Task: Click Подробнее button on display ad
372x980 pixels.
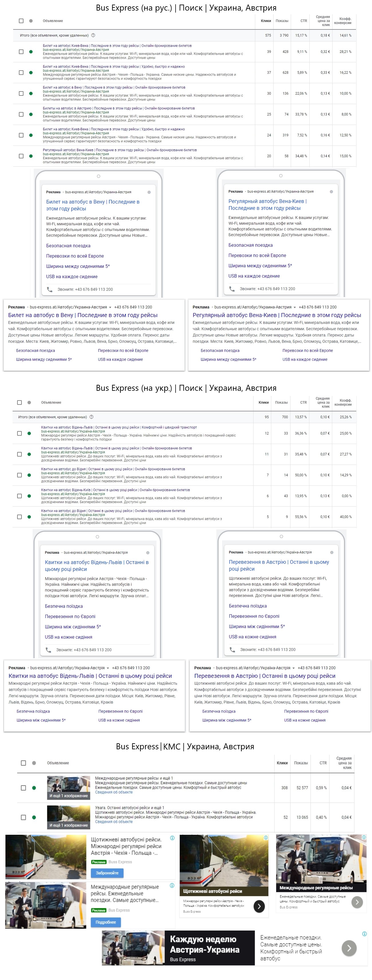Action: 106,922
